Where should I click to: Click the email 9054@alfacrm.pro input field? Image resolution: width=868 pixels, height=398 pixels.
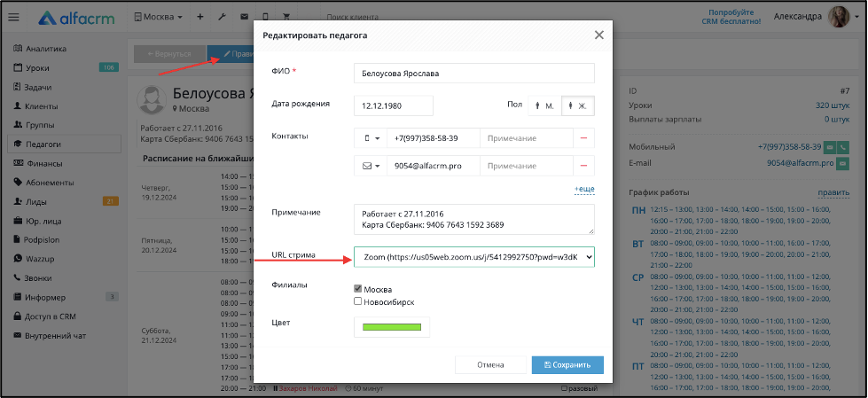tap(434, 166)
